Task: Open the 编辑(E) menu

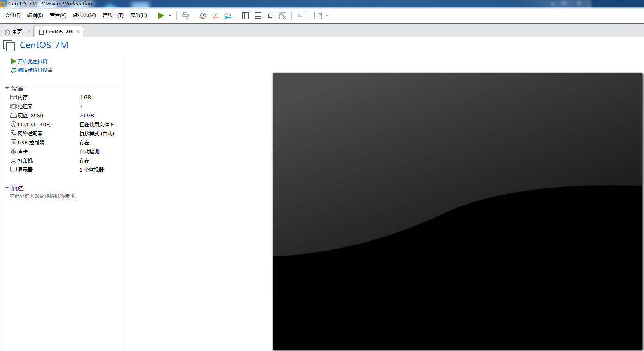Action: click(35, 15)
